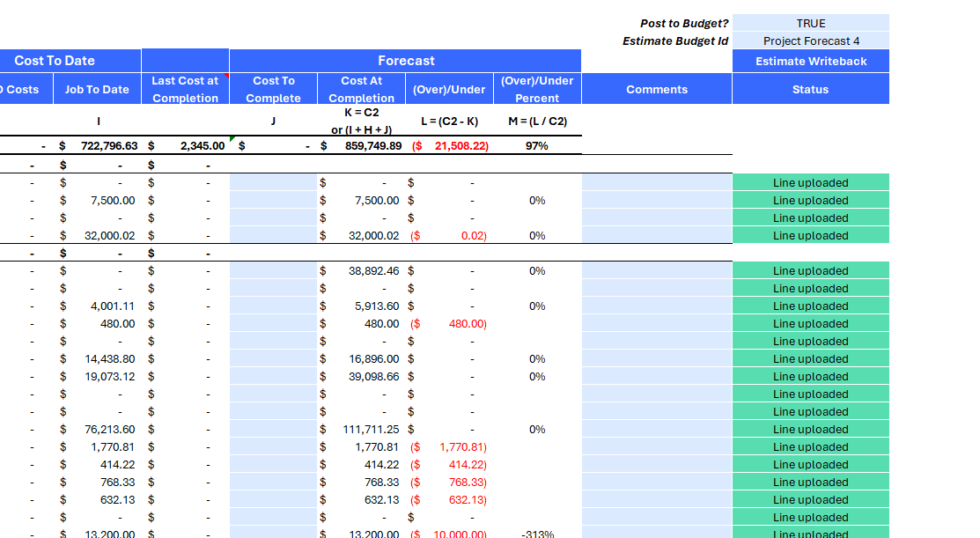Click the Estimate Writeback header
Image resolution: width=980 pixels, height=538 pixels.
click(810, 62)
